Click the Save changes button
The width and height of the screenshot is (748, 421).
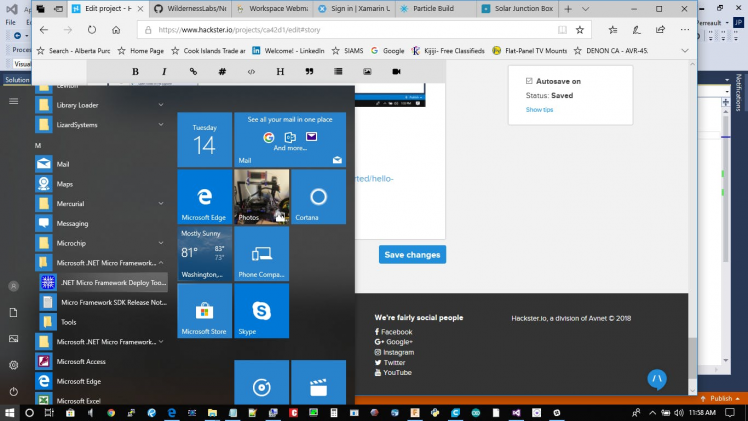coord(412,255)
